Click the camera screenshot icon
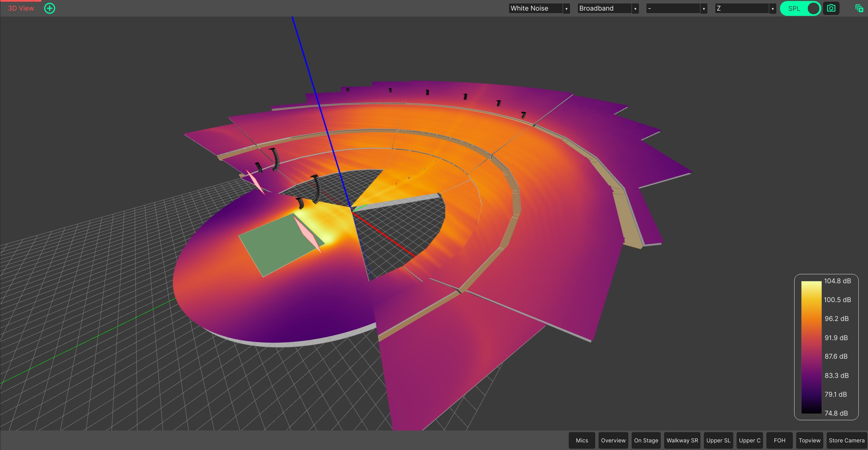868x450 pixels. pos(831,8)
